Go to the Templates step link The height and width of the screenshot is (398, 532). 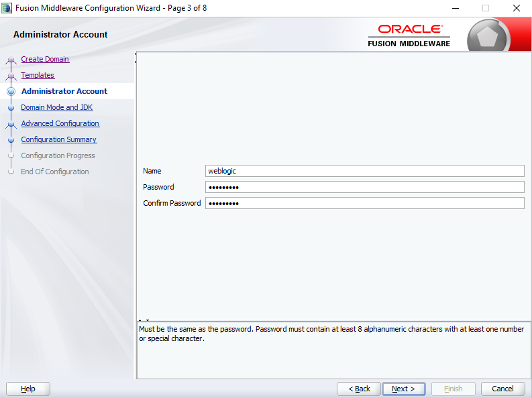pyautogui.click(x=38, y=75)
